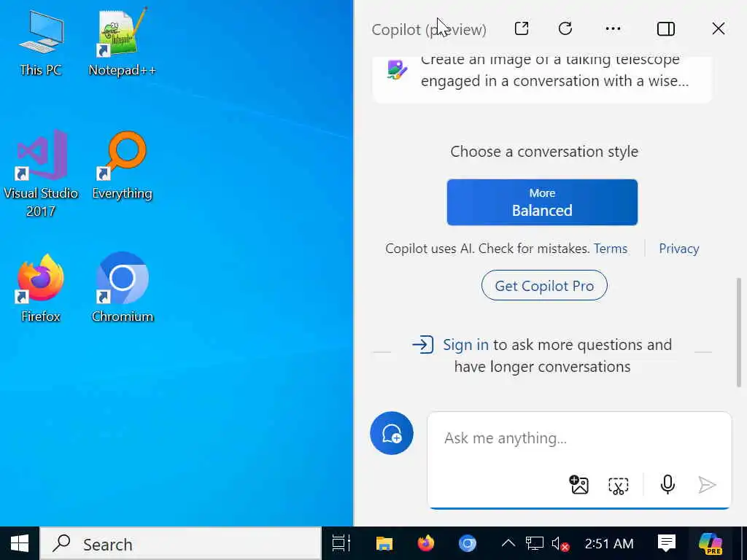Open network status tray icon

(x=535, y=543)
